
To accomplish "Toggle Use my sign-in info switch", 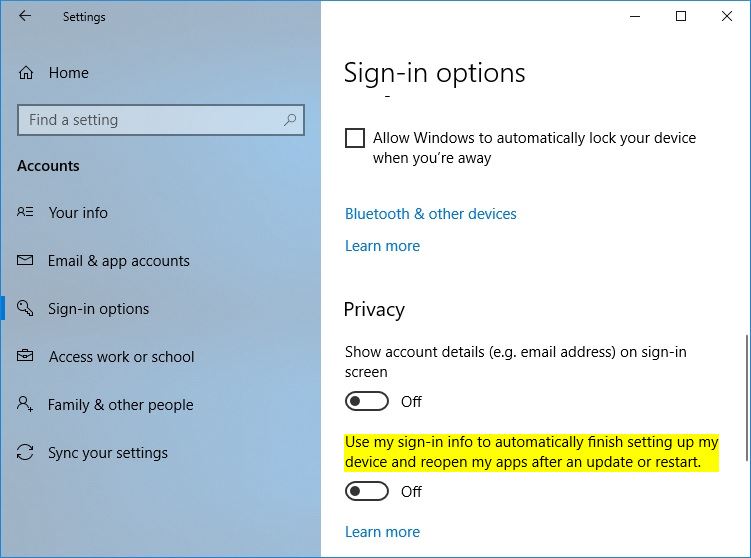I will (367, 491).
